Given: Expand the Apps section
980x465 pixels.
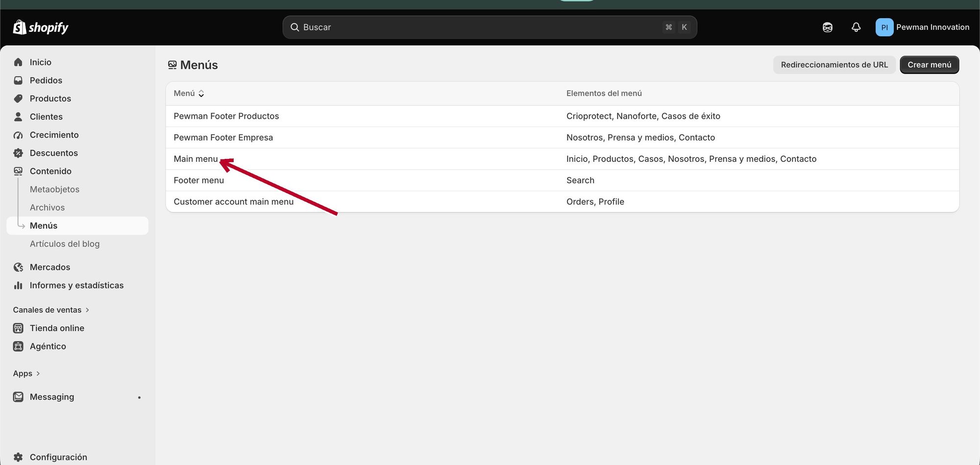Looking at the screenshot, I should (x=26, y=373).
